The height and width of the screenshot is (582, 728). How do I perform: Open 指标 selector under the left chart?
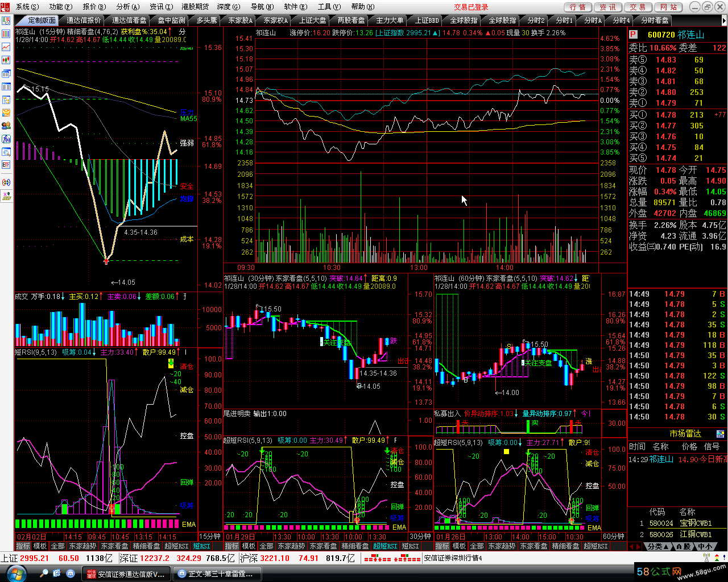coord(23,546)
